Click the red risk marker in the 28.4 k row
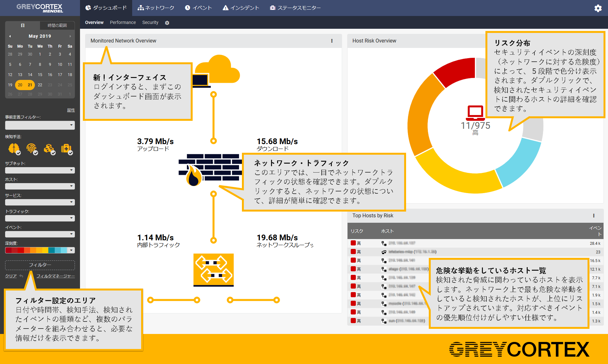608x364 pixels. pos(353,243)
